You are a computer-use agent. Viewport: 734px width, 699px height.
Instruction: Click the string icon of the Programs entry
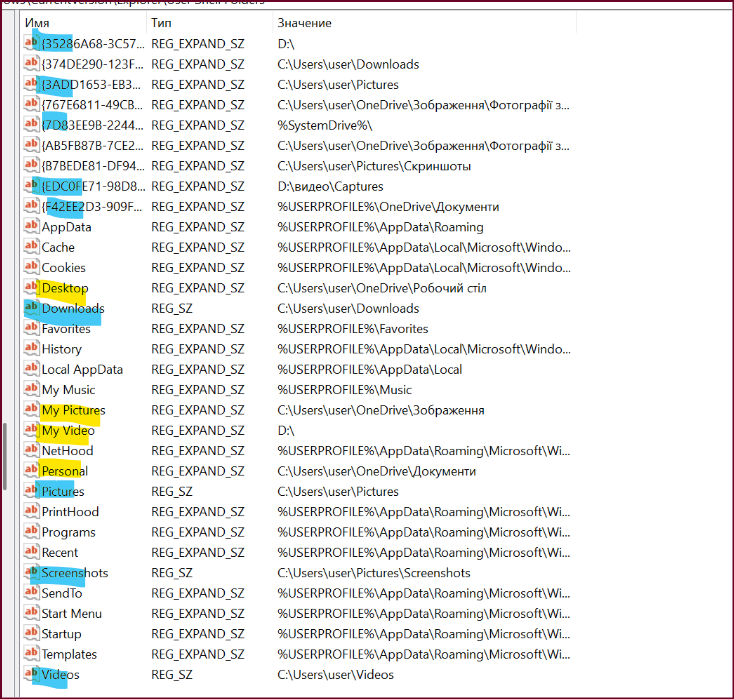tap(31, 532)
